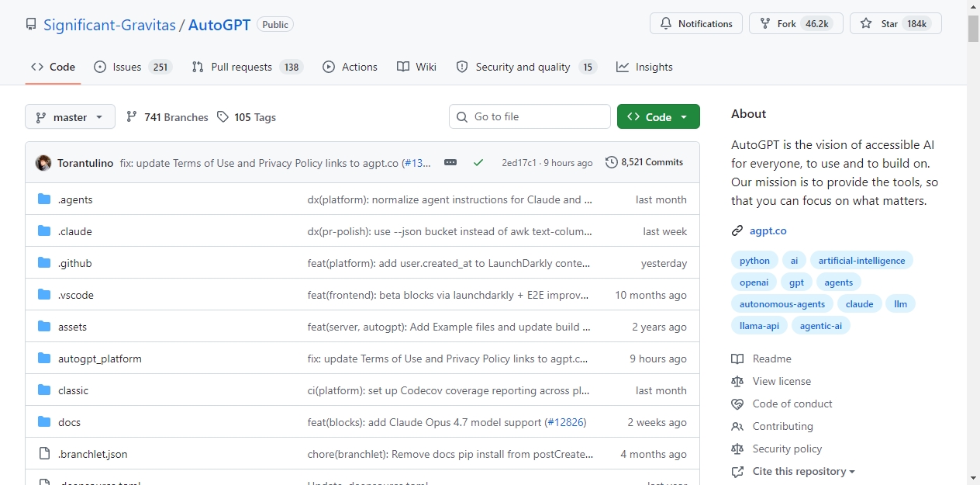
Task: Select the autonomous-agents topic tag
Action: [x=782, y=304]
